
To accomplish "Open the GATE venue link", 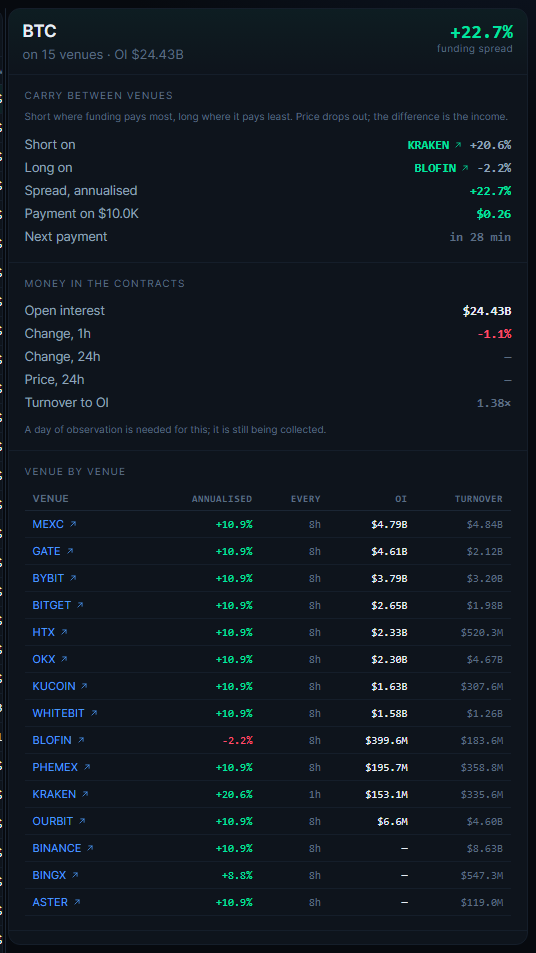I will [53, 551].
